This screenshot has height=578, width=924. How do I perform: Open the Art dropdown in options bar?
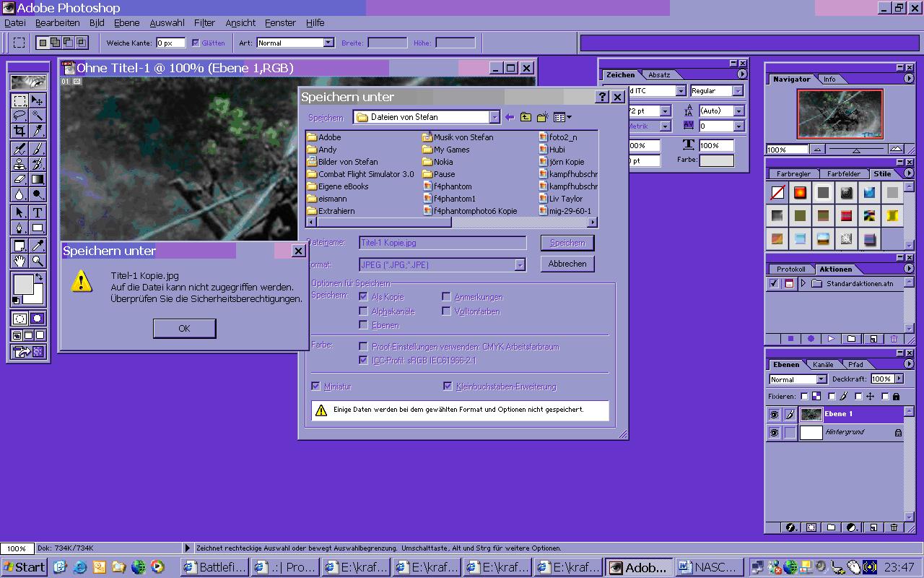[328, 43]
